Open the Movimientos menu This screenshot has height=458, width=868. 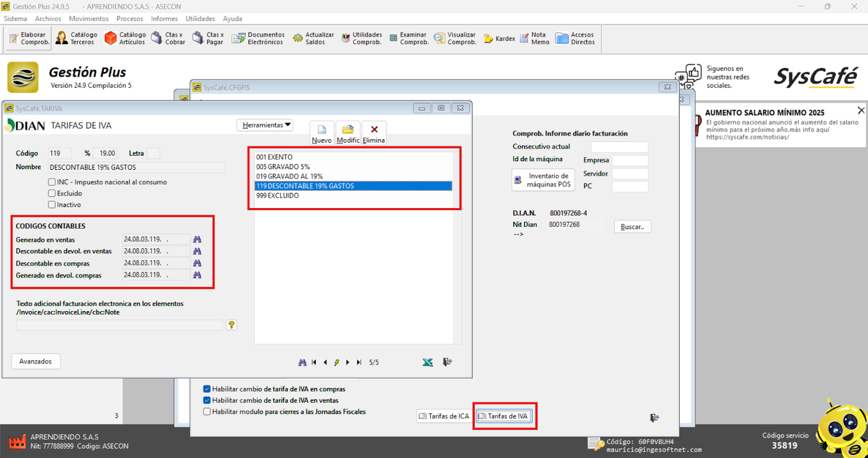tap(88, 19)
